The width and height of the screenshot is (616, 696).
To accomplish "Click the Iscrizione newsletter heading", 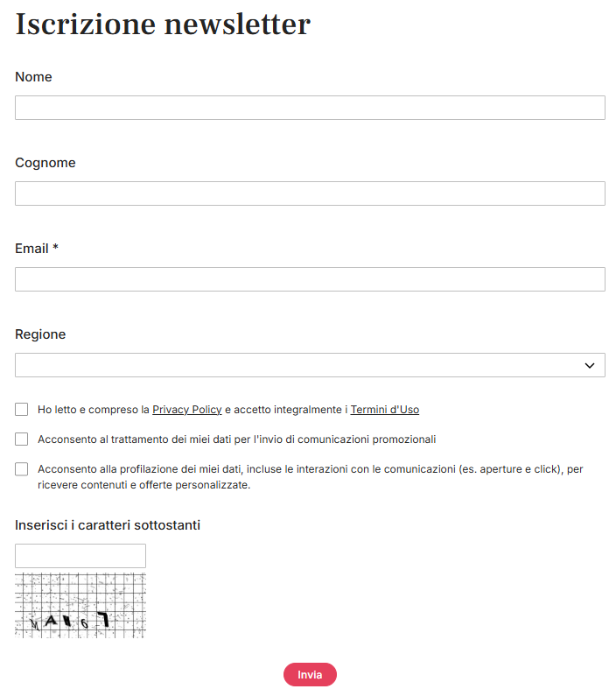I will [x=163, y=24].
